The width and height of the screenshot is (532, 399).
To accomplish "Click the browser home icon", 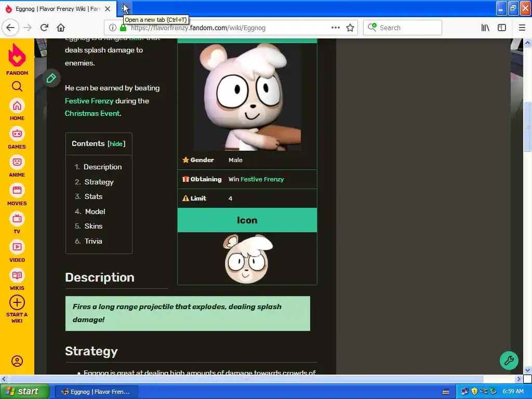I will (61, 28).
